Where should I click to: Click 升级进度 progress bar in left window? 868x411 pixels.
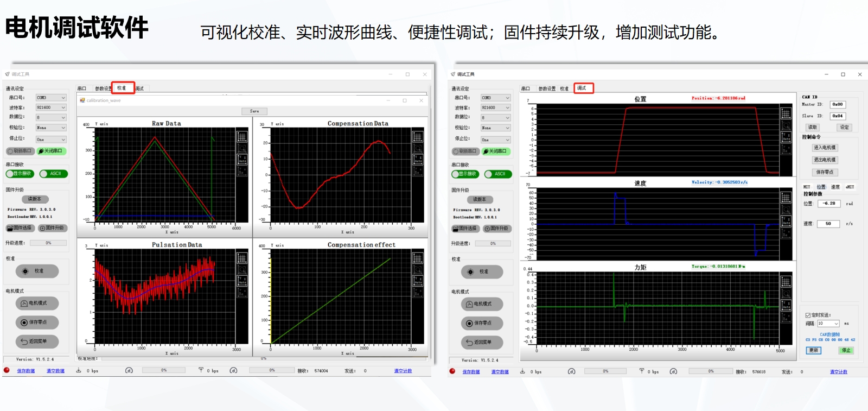click(48, 243)
